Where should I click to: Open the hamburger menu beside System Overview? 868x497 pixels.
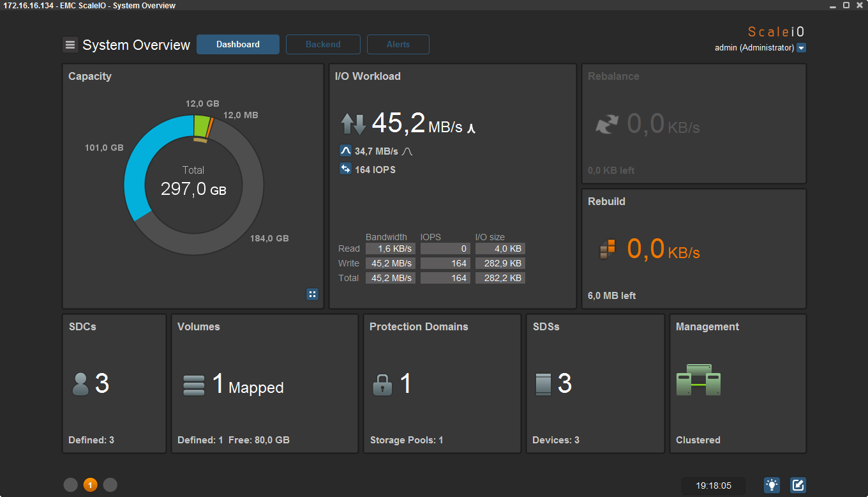pos(70,45)
